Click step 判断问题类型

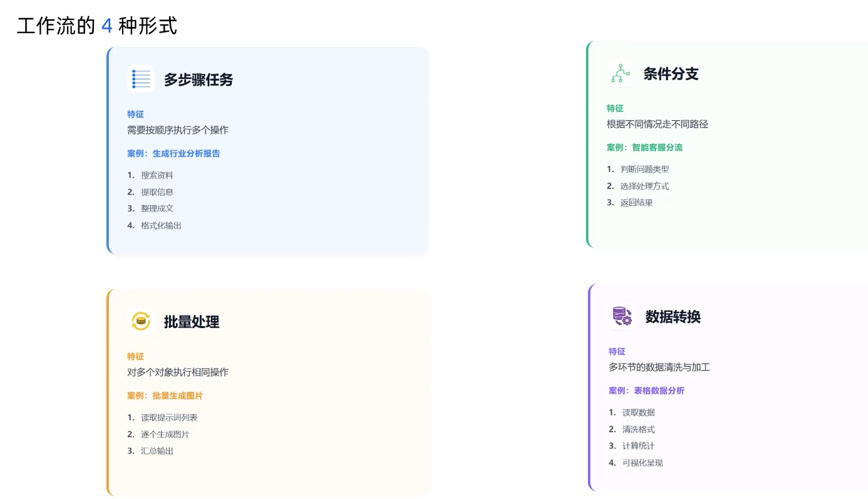(x=645, y=169)
